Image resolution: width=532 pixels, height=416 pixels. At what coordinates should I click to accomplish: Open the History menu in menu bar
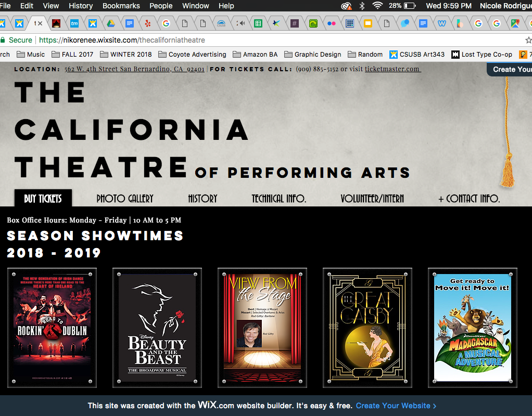pyautogui.click(x=81, y=6)
